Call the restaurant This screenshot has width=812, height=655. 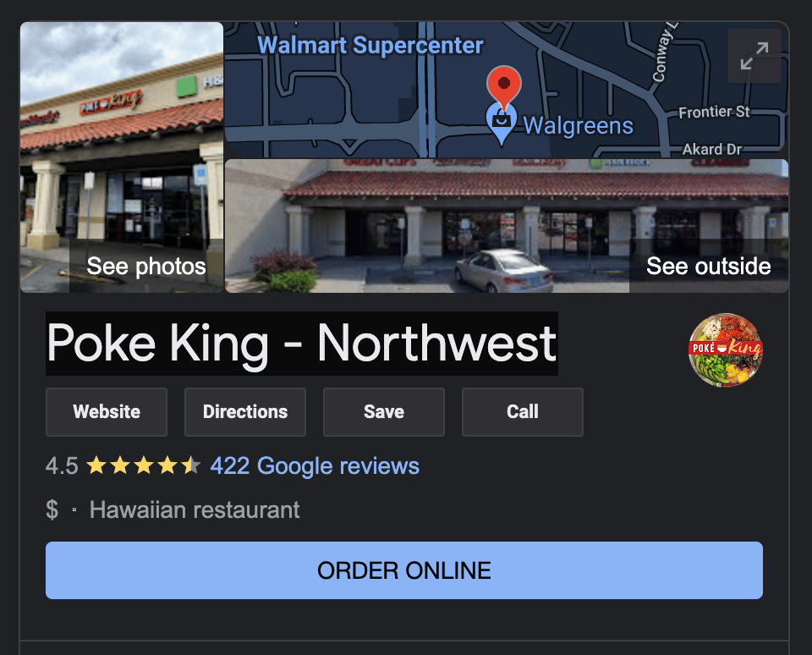[x=523, y=412]
